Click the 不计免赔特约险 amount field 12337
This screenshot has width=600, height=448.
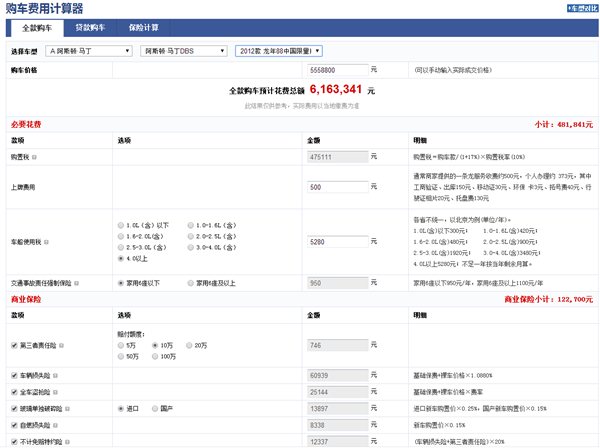tap(338, 441)
